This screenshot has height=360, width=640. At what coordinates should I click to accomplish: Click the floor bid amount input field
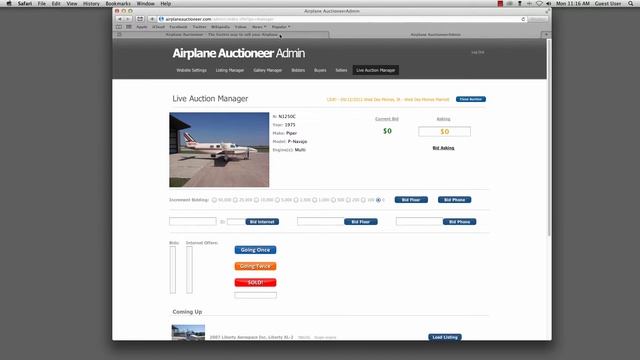[x=321, y=222]
